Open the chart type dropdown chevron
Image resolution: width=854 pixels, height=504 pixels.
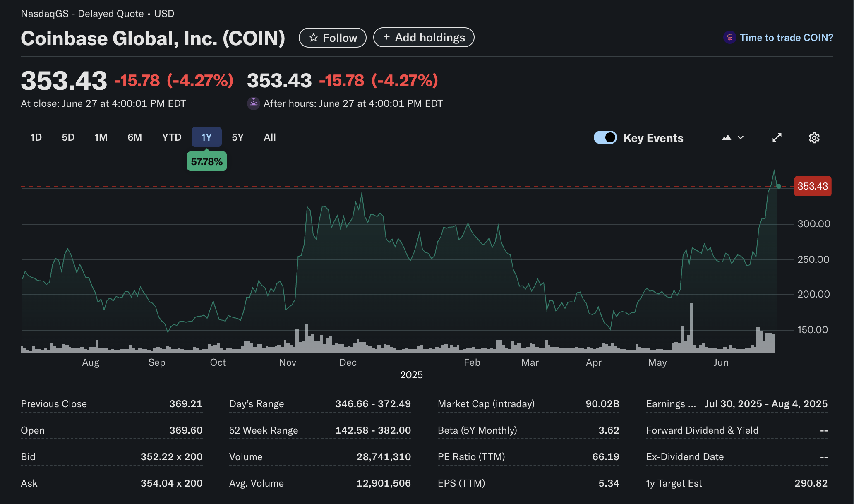[741, 137]
